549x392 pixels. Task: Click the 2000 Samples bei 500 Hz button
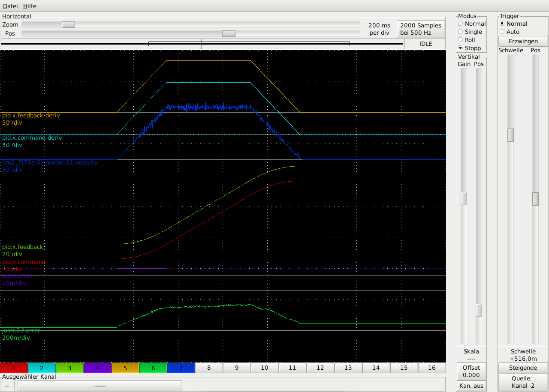click(421, 29)
